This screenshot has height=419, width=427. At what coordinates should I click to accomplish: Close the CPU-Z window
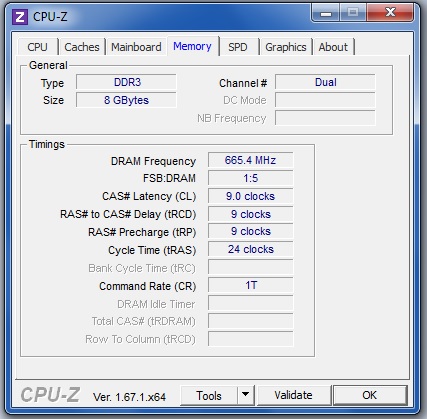click(390, 13)
